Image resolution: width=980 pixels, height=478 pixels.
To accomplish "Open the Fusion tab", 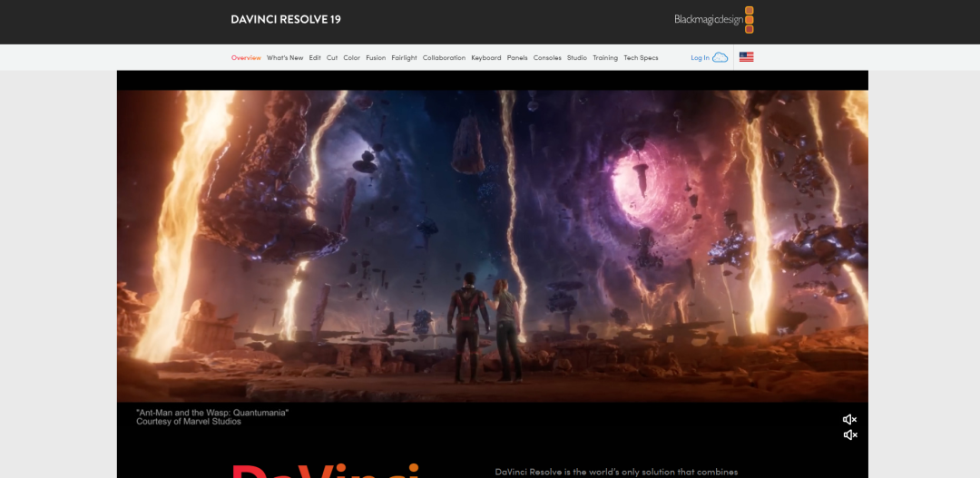I will click(376, 57).
